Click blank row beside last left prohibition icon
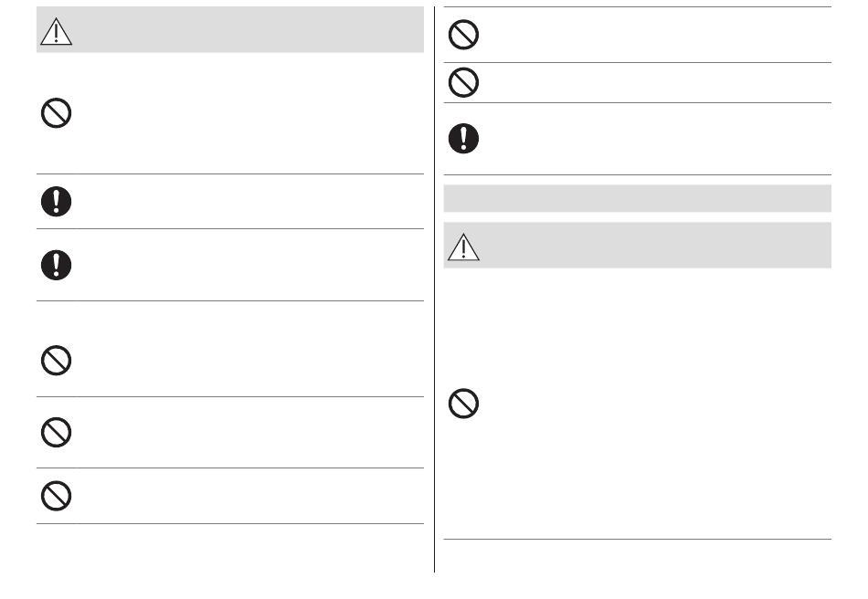 (x=249, y=496)
